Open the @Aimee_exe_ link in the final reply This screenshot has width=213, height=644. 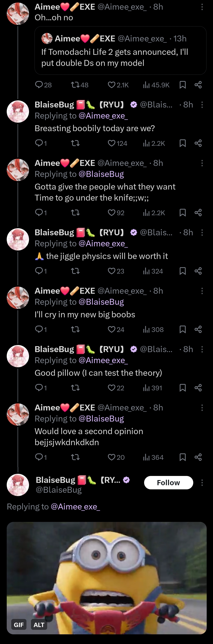75,507
